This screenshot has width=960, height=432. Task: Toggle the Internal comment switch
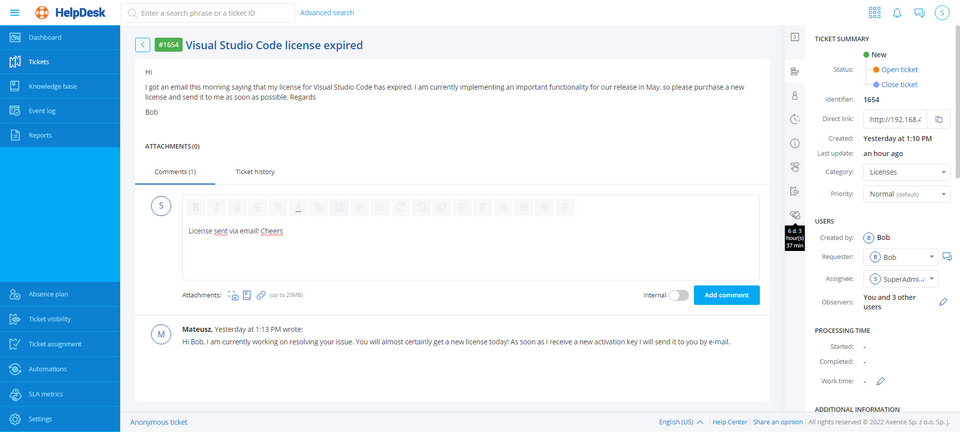(x=678, y=295)
